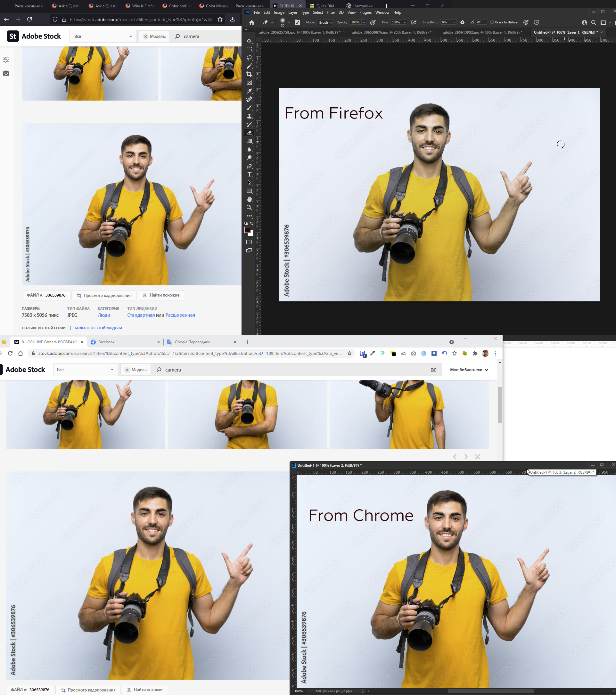The height and width of the screenshot is (695, 616).
Task: Change screen mode in the toolbox
Action: (249, 250)
